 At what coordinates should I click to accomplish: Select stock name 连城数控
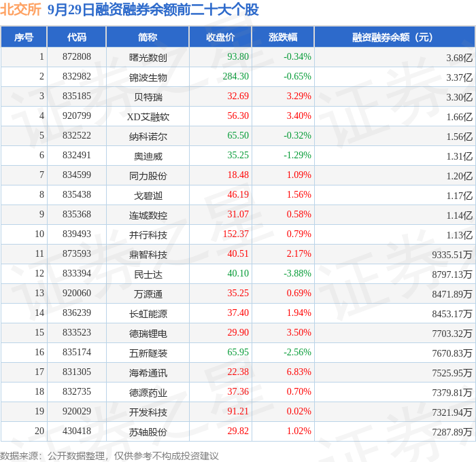pyautogui.click(x=148, y=215)
